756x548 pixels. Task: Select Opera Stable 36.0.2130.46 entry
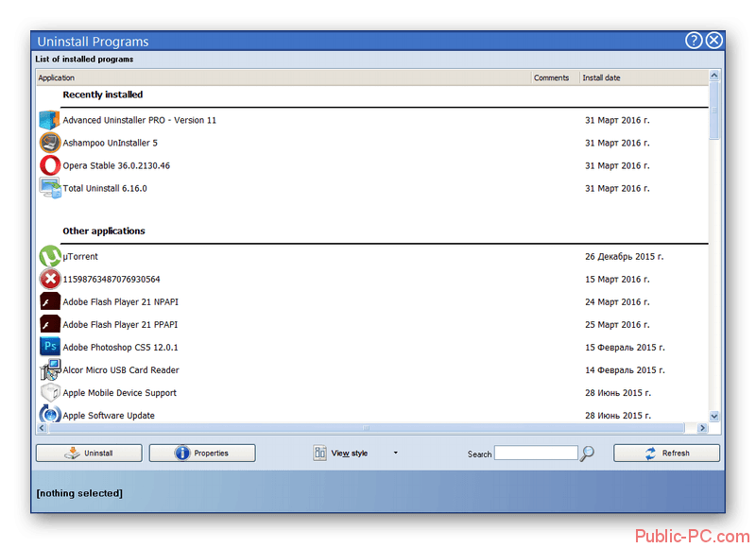coord(116,165)
